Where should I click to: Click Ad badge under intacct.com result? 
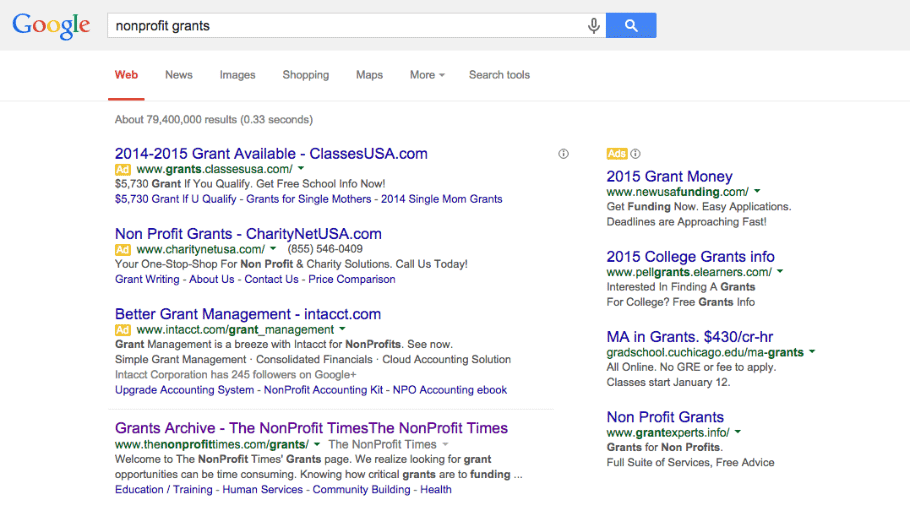(122, 330)
